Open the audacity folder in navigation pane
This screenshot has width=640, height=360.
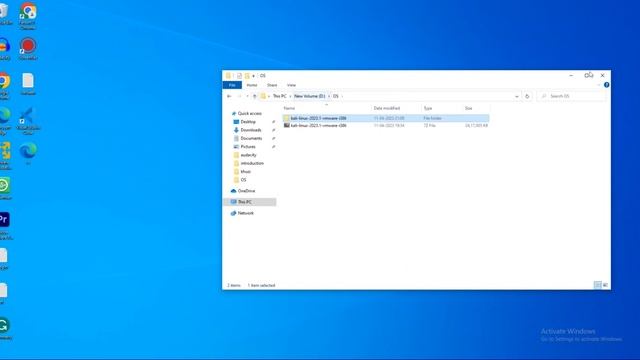pos(248,155)
